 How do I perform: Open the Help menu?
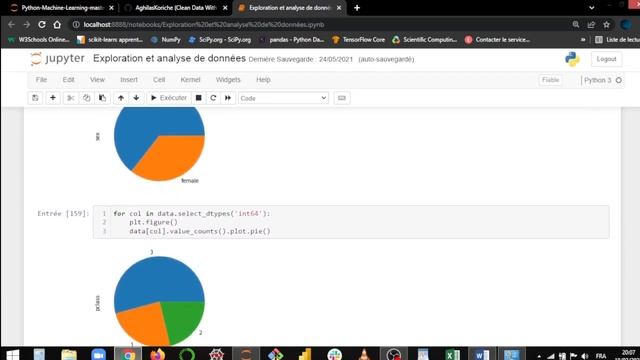pyautogui.click(x=263, y=80)
